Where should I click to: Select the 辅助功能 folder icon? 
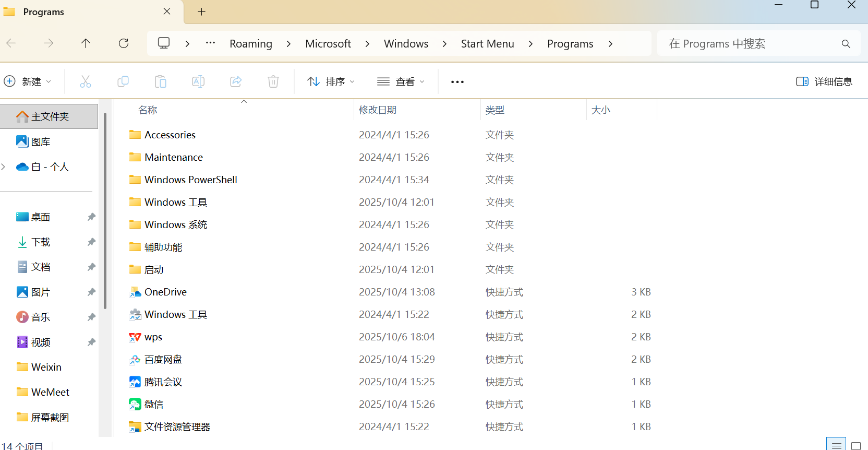135,247
